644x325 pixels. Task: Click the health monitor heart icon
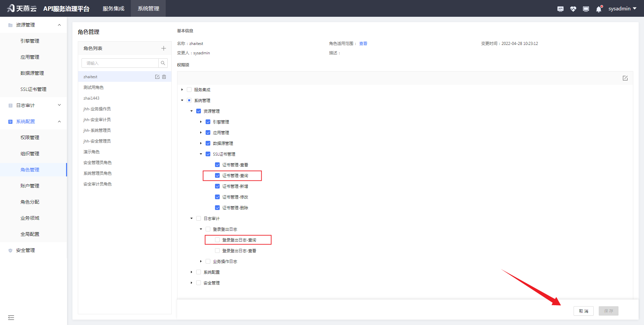click(573, 9)
